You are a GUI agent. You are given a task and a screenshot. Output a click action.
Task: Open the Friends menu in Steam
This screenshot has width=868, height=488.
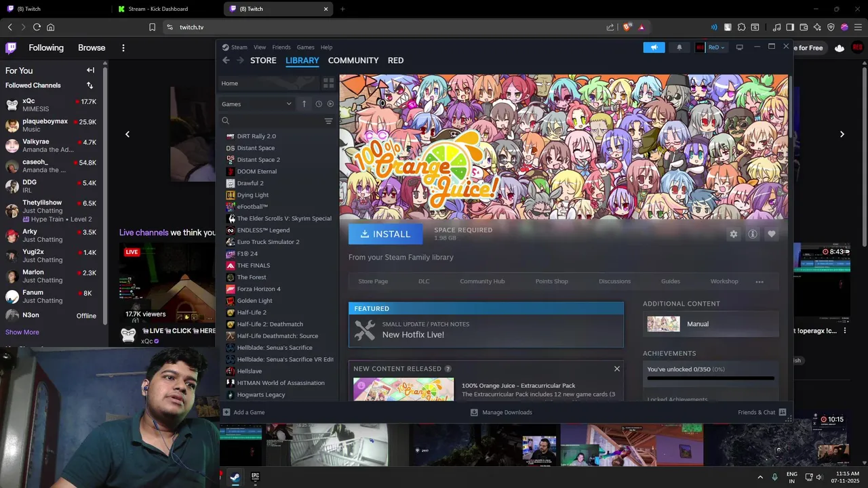click(x=281, y=47)
